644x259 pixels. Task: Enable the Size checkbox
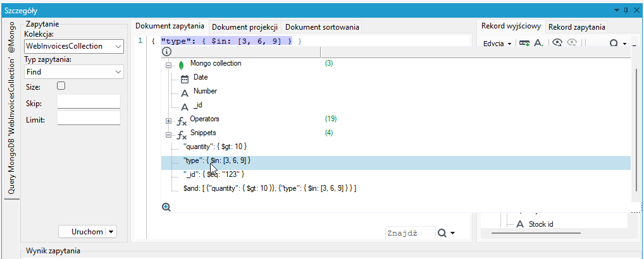(61, 86)
